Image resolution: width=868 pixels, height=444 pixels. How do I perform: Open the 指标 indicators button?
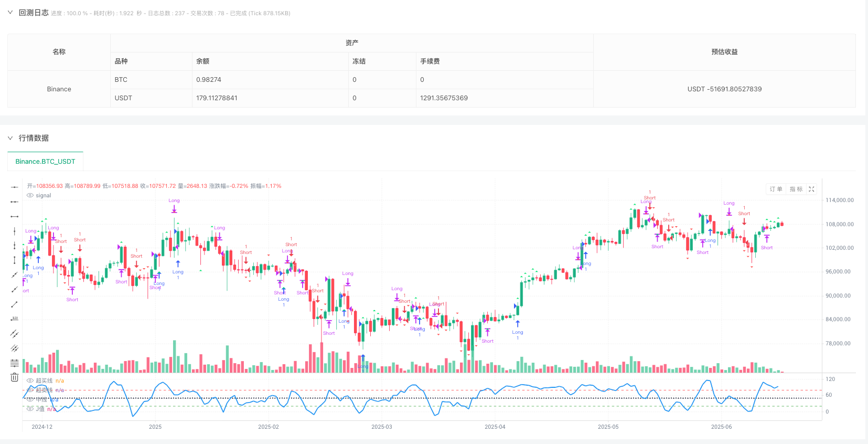pyautogui.click(x=796, y=189)
